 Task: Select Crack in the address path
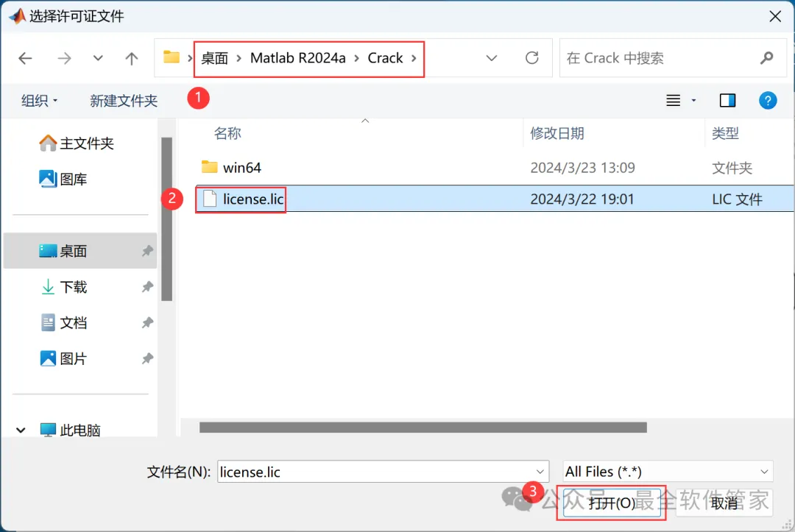tap(385, 58)
